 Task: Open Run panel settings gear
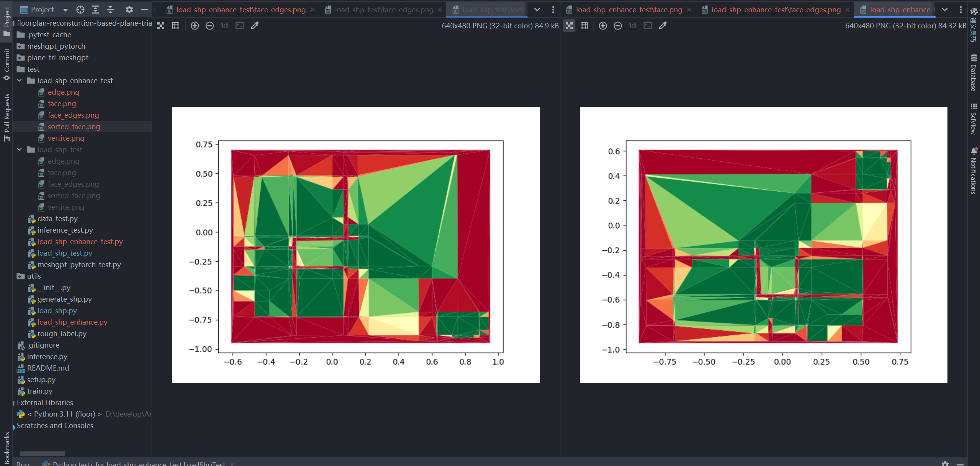click(945, 464)
